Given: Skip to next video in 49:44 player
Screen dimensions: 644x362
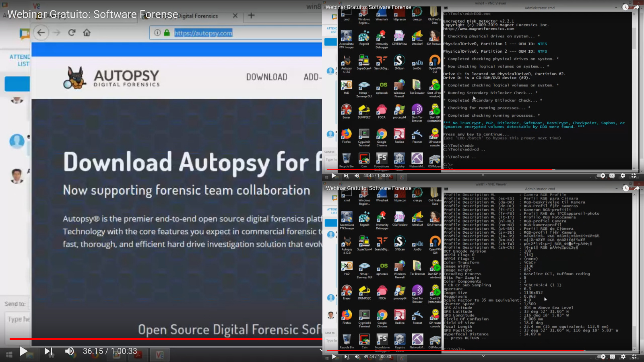Looking at the screenshot, I should [346, 357].
